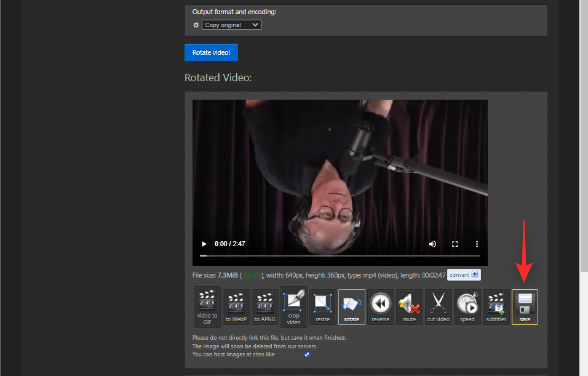Open the crop video tool

(x=293, y=307)
